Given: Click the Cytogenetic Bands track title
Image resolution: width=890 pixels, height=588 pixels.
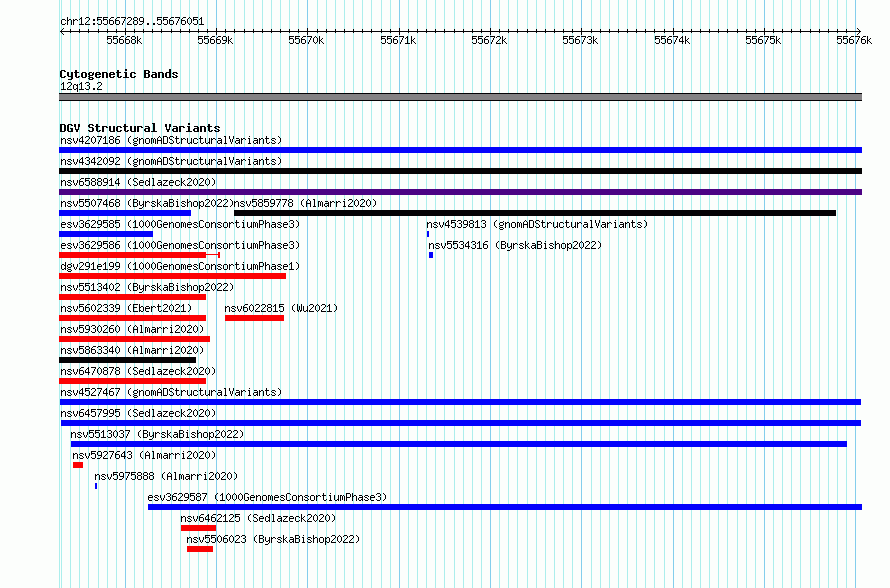Looking at the screenshot, I should tap(119, 74).
